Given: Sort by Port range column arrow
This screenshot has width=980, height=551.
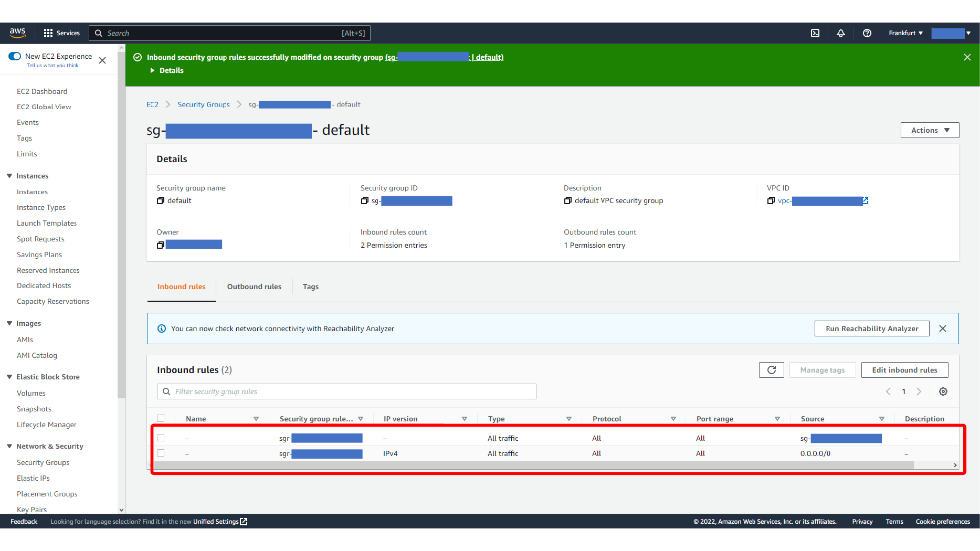Looking at the screenshot, I should (x=777, y=419).
